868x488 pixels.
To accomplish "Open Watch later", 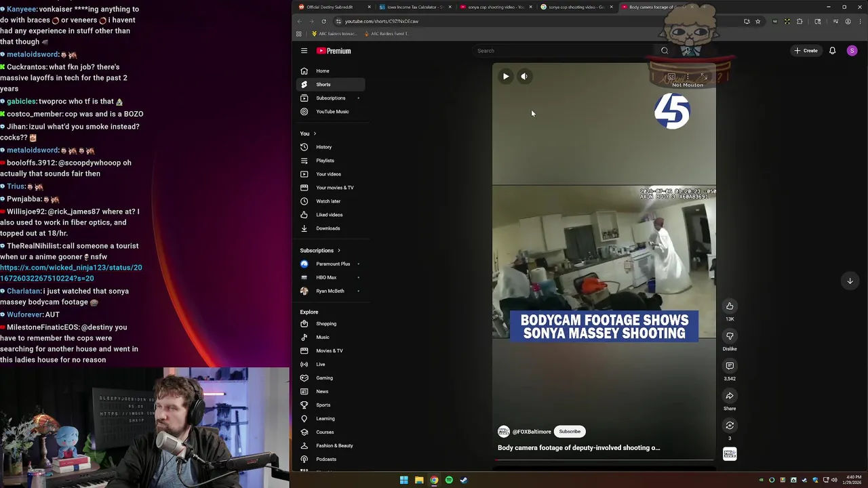I will pyautogui.click(x=331, y=201).
